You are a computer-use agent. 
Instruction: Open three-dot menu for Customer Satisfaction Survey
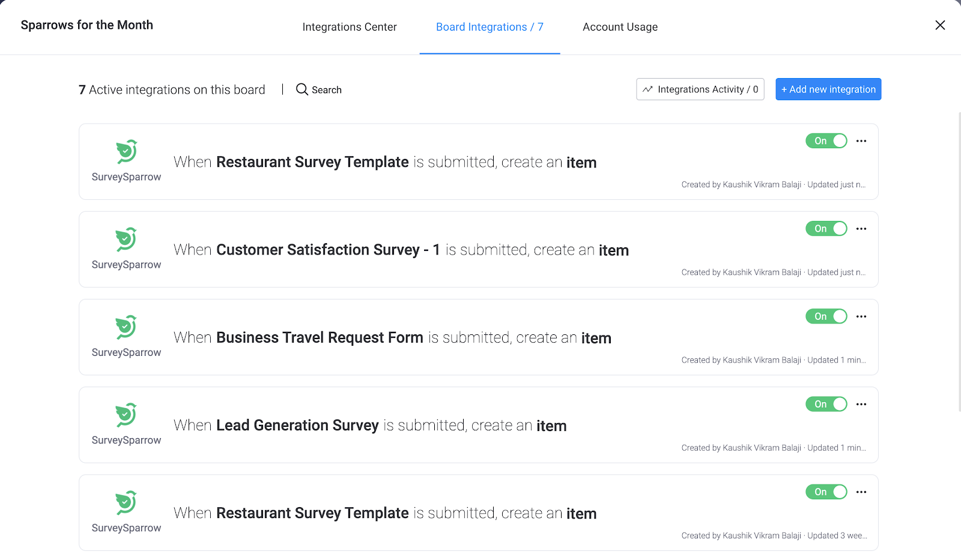pyautogui.click(x=861, y=229)
